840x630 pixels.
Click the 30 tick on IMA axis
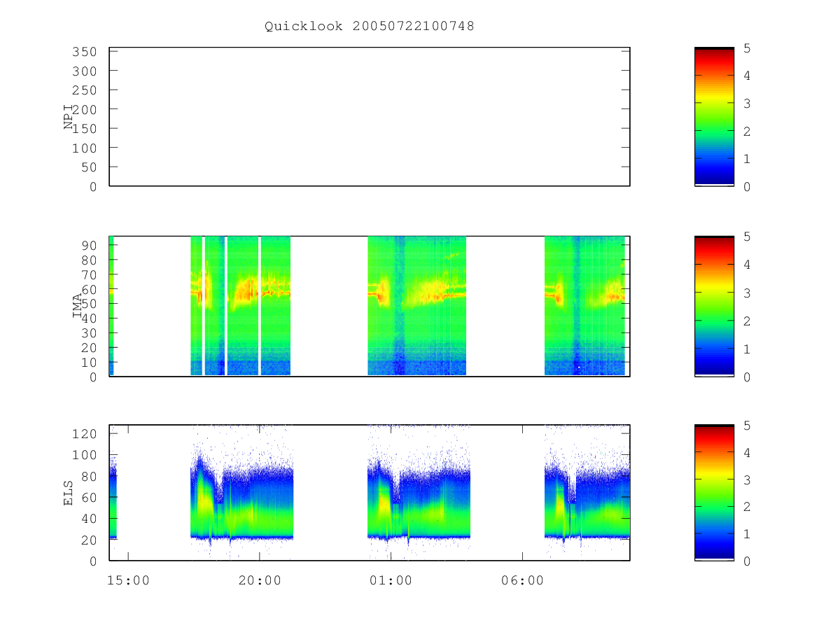87,333
